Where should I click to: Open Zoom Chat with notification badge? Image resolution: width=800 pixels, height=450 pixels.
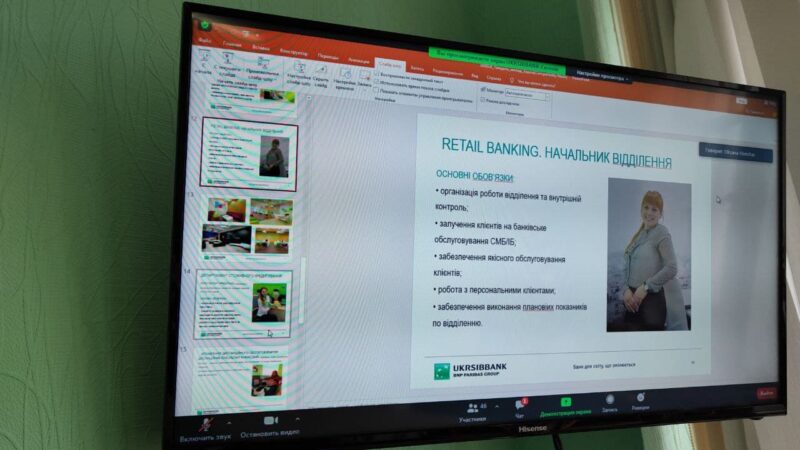pyautogui.click(x=520, y=405)
